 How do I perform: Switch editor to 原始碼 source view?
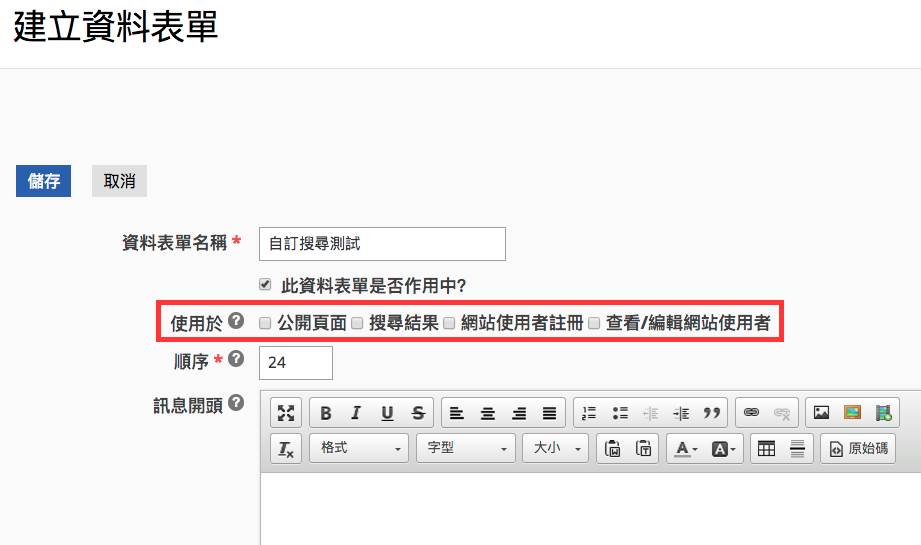(858, 449)
